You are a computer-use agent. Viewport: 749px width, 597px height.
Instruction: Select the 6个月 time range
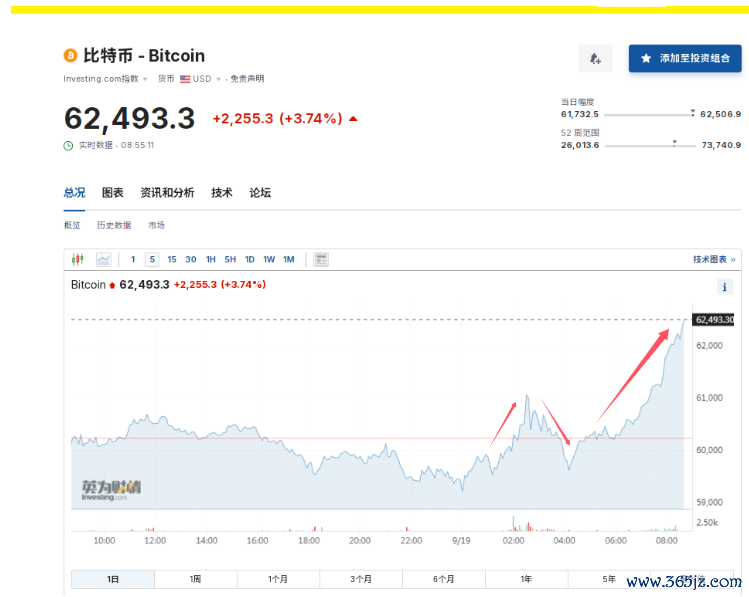443,579
